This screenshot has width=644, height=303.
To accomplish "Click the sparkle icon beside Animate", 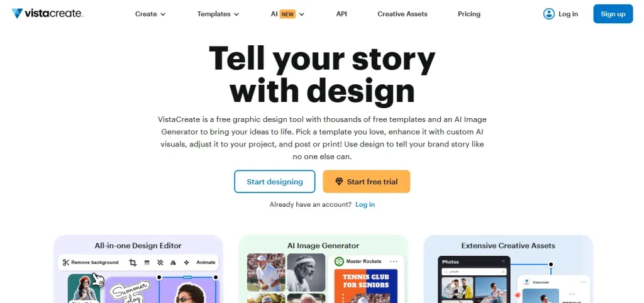I will click(186, 262).
